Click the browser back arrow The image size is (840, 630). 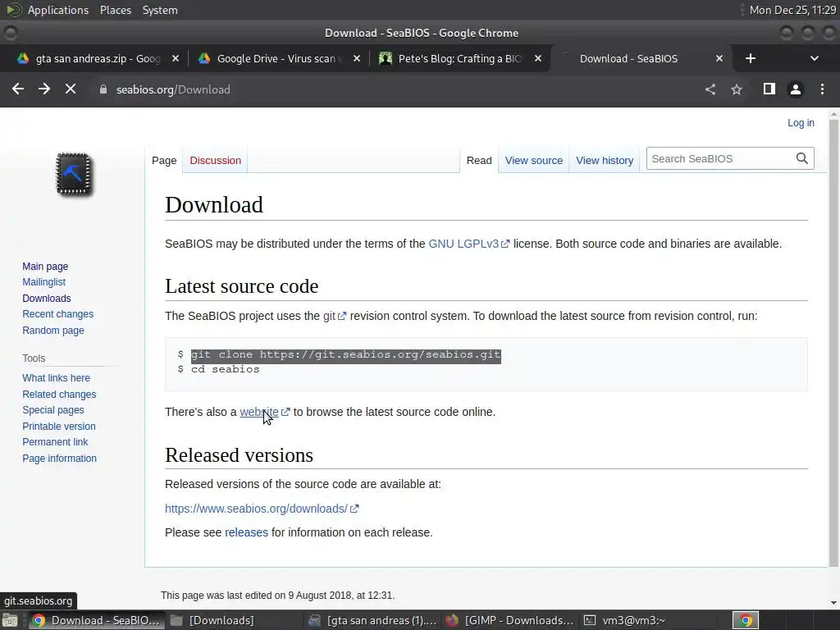coord(18,89)
